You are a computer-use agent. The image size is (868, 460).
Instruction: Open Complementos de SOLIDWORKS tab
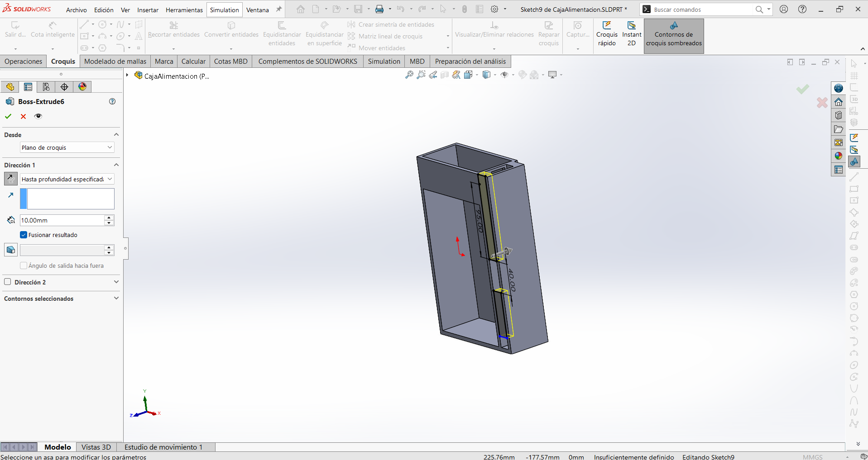307,62
